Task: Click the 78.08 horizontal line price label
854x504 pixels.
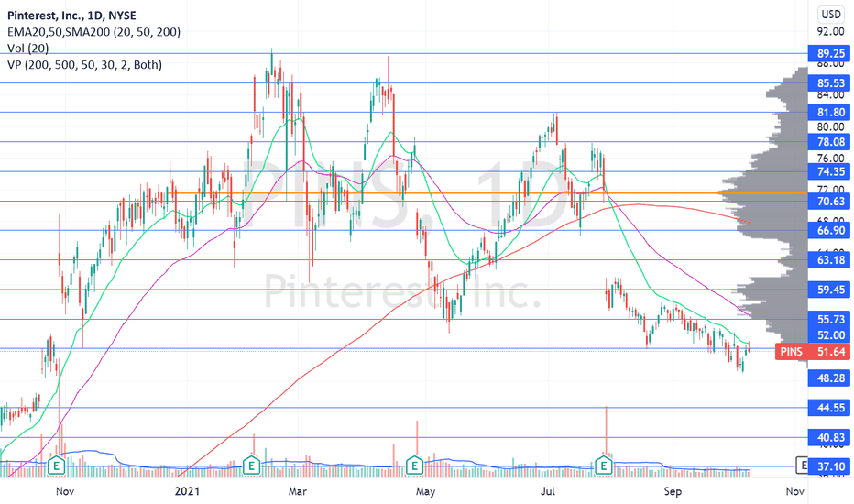Action: coord(828,142)
